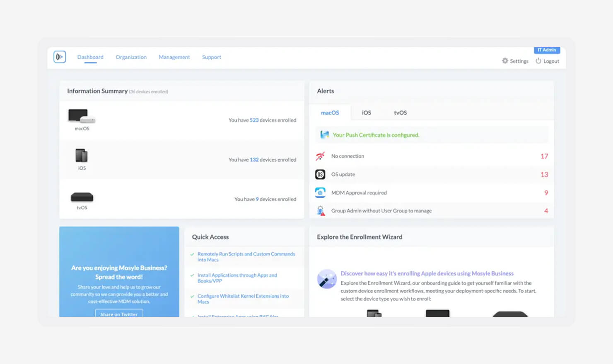Open the 523 enrolled macOS devices count
Screen dimensions: 613x364
[254, 120]
